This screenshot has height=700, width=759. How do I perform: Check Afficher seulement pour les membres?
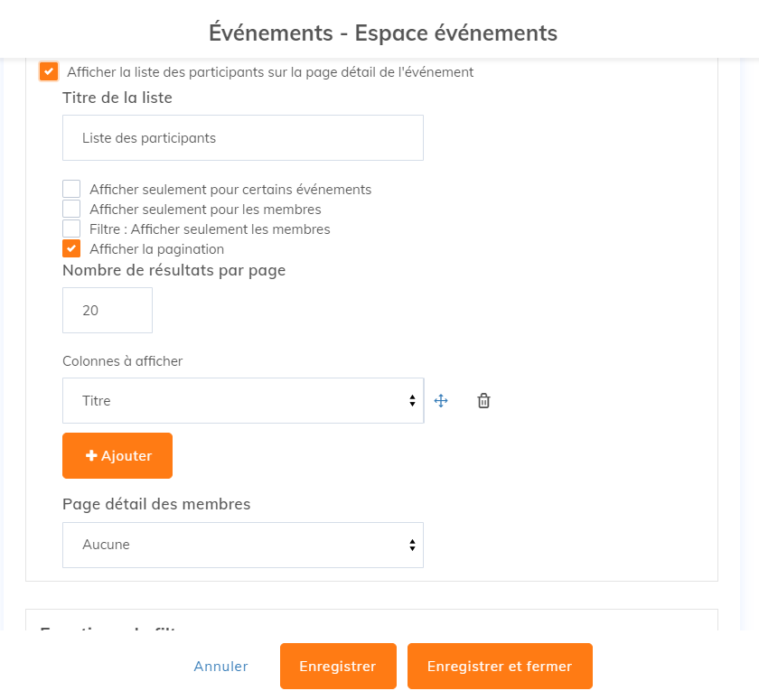tap(71, 209)
